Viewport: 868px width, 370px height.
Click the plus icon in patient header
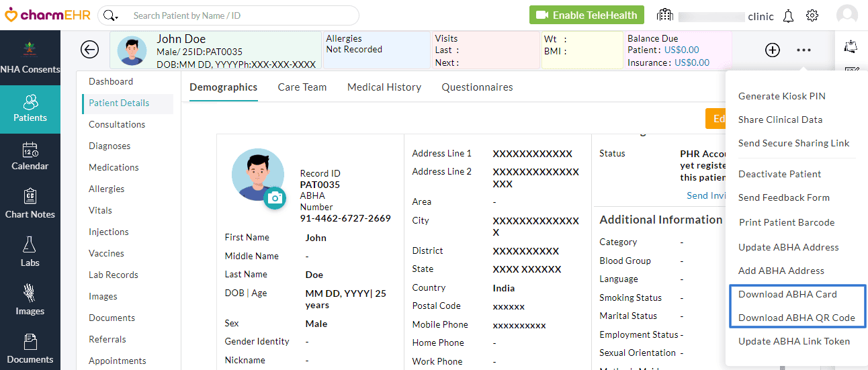click(773, 50)
